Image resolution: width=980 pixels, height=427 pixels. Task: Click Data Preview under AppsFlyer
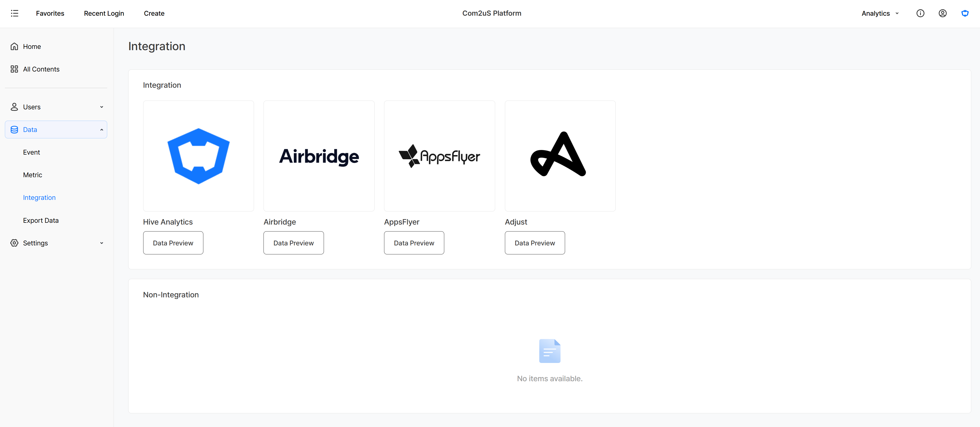click(414, 243)
